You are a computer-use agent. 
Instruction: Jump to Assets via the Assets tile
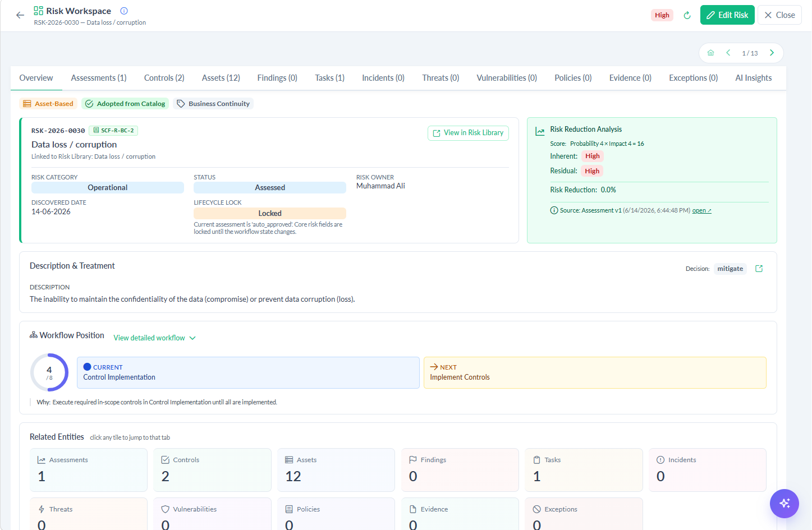pos(336,470)
